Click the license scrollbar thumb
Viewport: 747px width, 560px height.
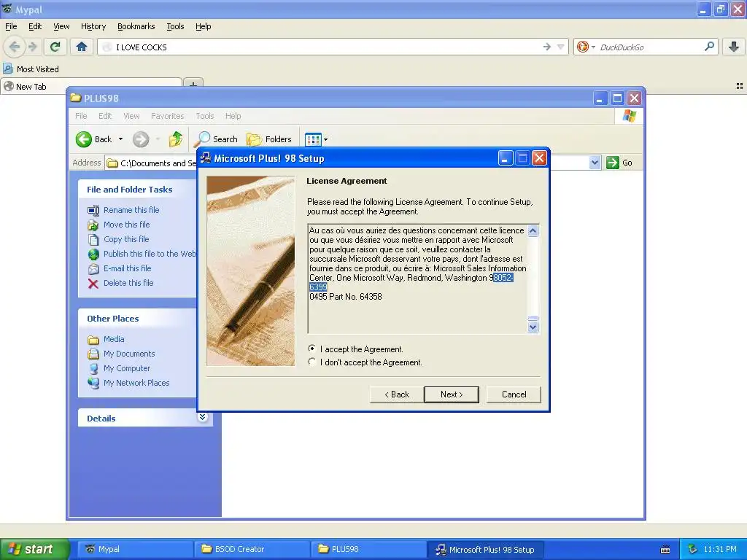click(533, 318)
